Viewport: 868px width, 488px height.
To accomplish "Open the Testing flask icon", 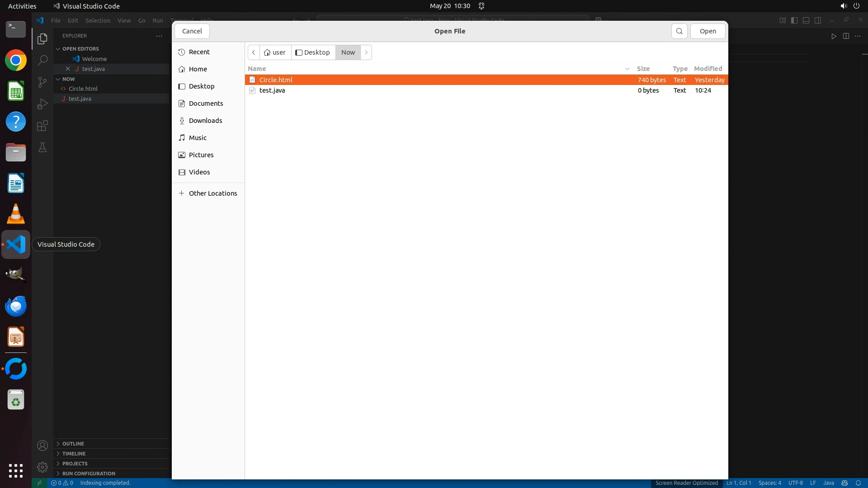I will (x=42, y=148).
